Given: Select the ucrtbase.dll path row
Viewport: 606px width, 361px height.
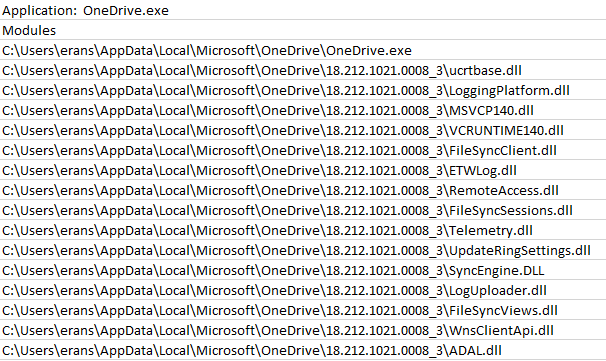Looking at the screenshot, I should coord(303,70).
